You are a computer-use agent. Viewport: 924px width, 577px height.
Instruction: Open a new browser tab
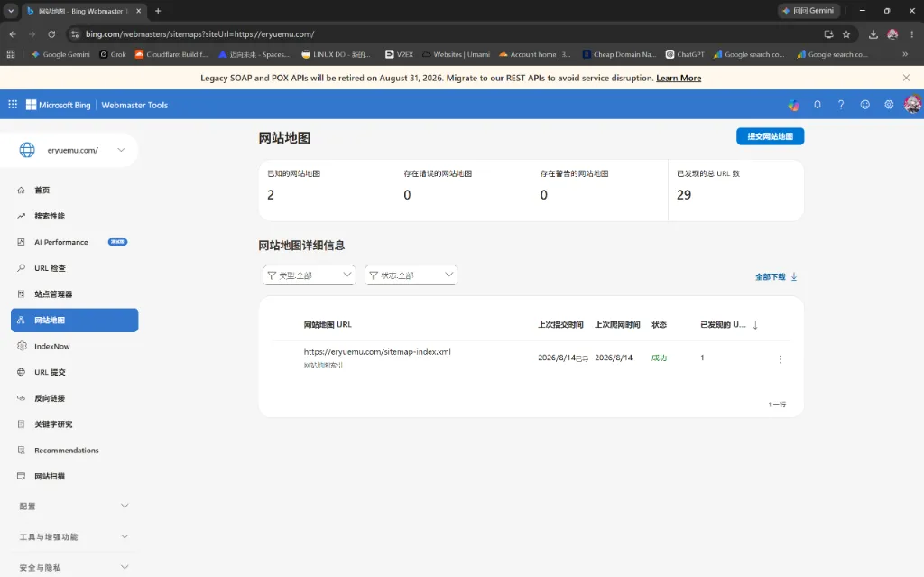[x=158, y=11]
